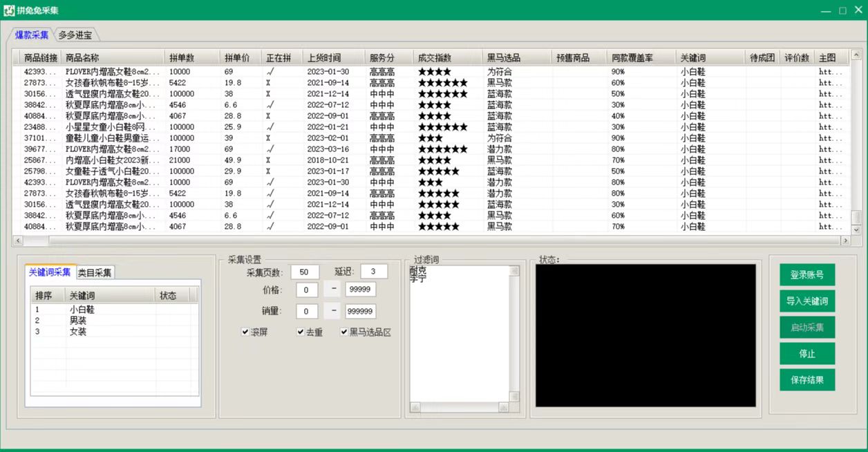
Task: Toggle the 滚屏 checkbox
Action: tap(245, 332)
